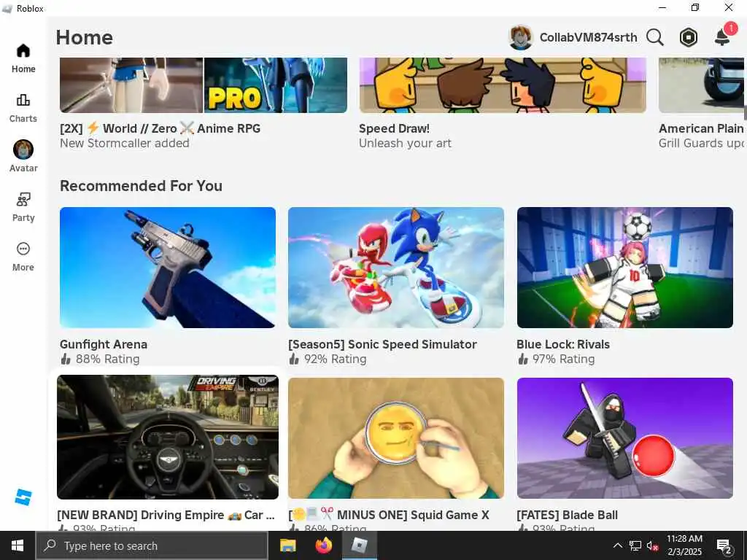
Task: Show hidden system tray icons
Action: (x=617, y=545)
